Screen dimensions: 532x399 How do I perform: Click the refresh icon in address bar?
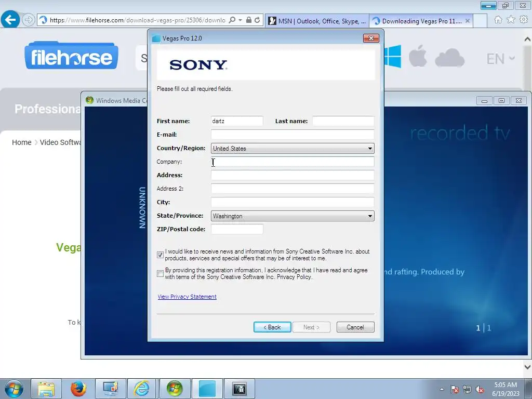click(x=257, y=20)
